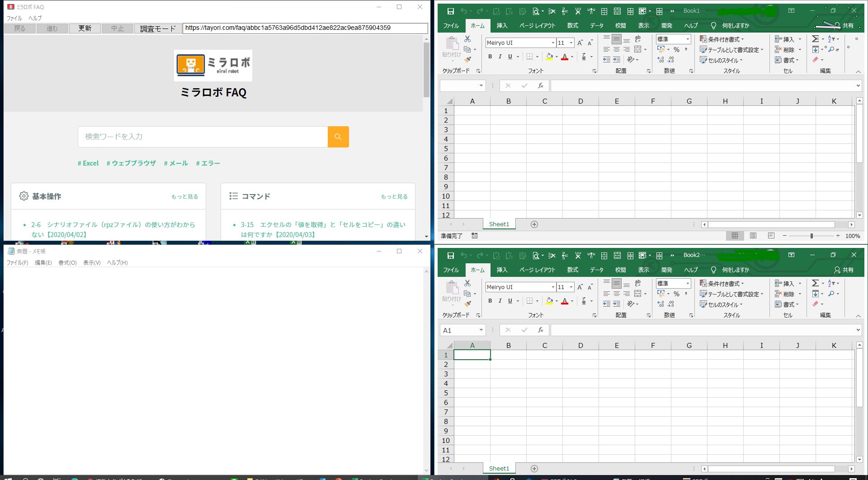Image resolution: width=868 pixels, height=480 pixels.
Task: Click percent style icon in Book1
Action: pyautogui.click(x=676, y=49)
